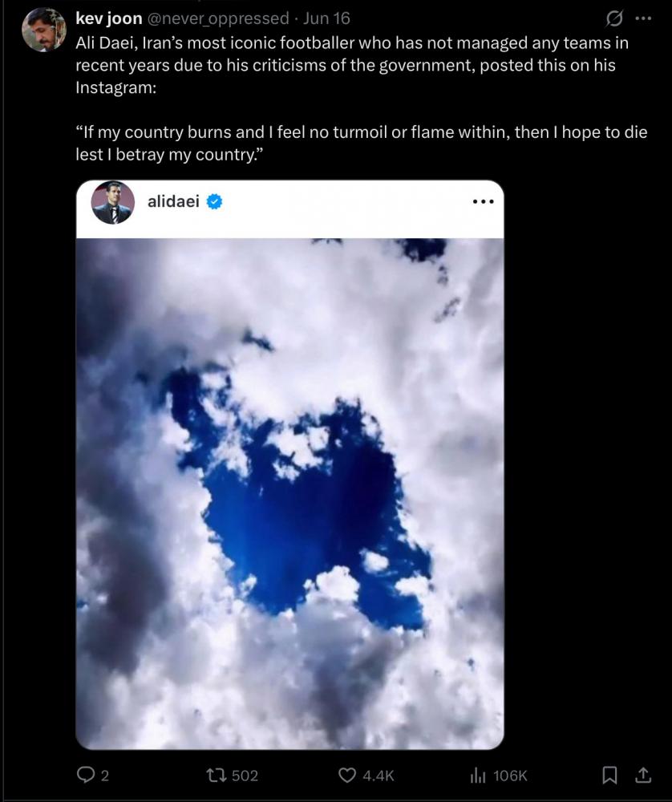Open the tweet's three-dot more options menu
This screenshot has width=672, height=802.
point(643,18)
